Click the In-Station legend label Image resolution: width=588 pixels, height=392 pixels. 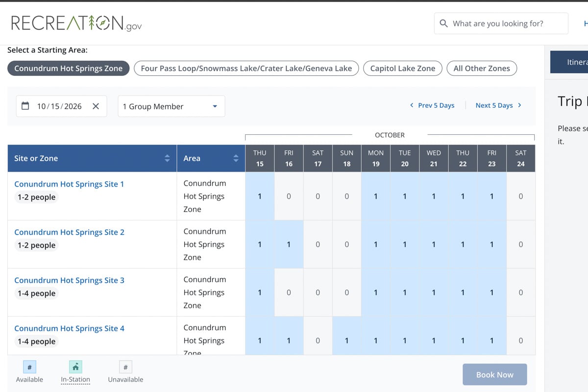point(75,380)
